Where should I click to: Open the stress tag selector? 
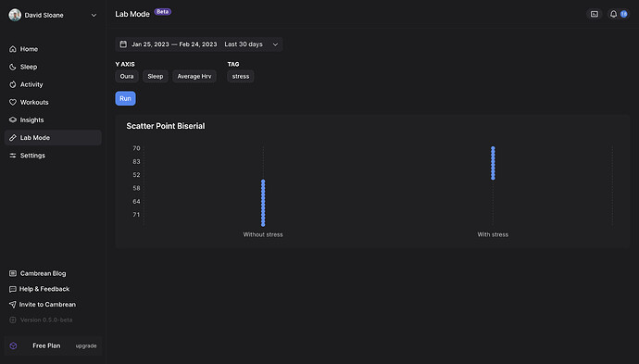(241, 76)
